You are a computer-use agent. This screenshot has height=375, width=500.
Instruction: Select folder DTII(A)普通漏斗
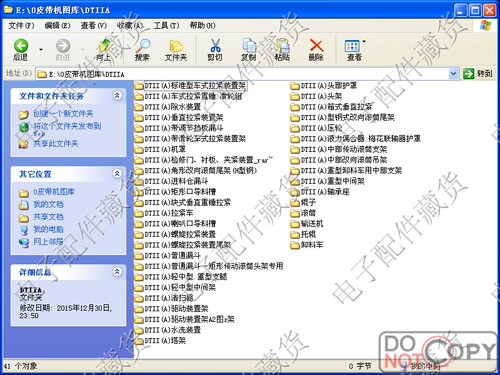point(168,256)
